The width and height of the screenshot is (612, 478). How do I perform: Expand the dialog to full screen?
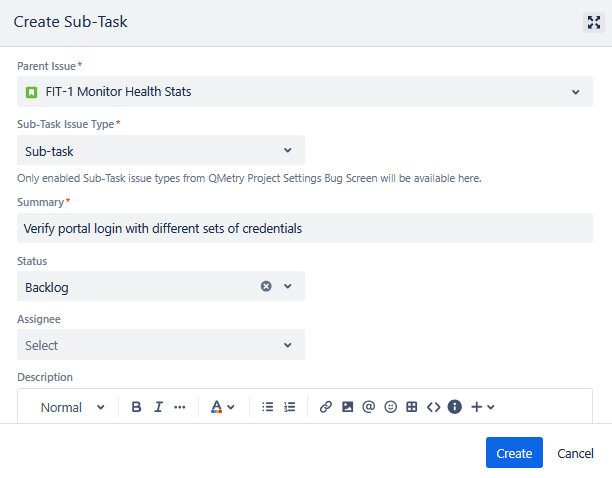594,23
